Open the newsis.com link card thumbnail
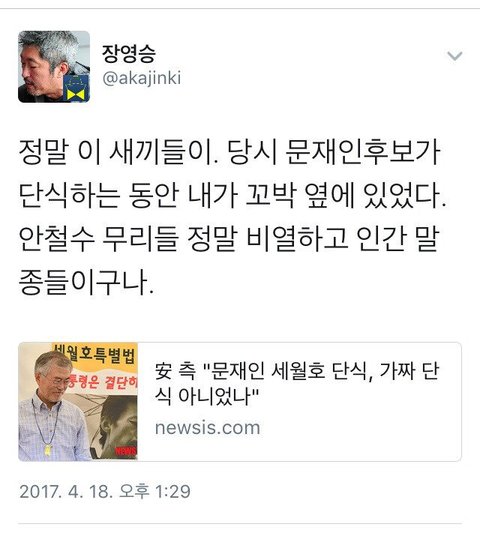 coord(78,402)
